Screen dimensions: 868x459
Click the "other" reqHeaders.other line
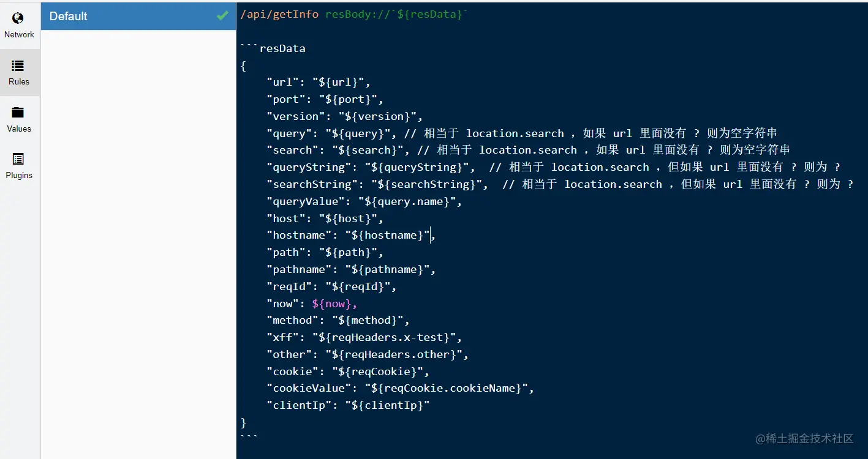point(368,354)
